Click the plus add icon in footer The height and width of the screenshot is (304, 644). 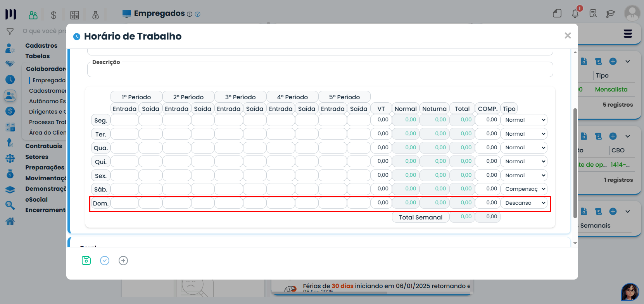pos(123,261)
